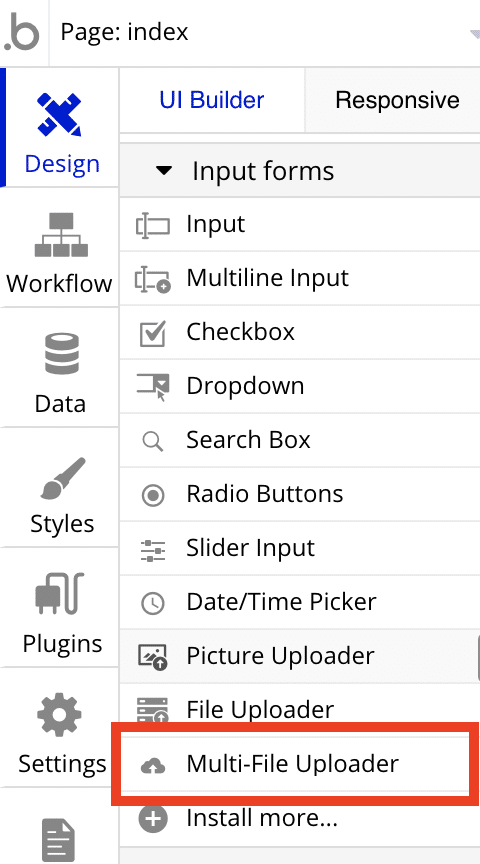Select the Multi-File Uploader cloud icon
Image resolution: width=480 pixels, height=864 pixels.
tap(153, 766)
